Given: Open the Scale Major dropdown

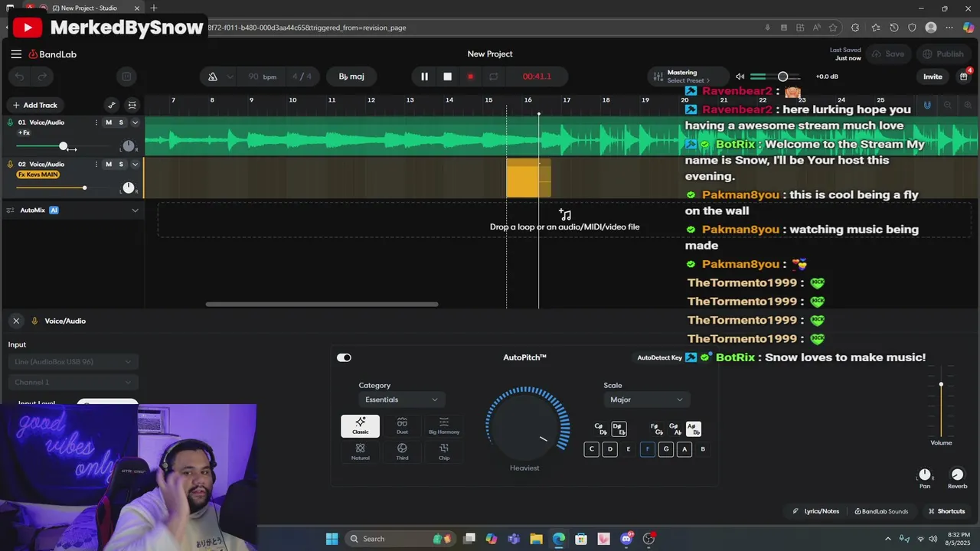Looking at the screenshot, I should point(647,399).
